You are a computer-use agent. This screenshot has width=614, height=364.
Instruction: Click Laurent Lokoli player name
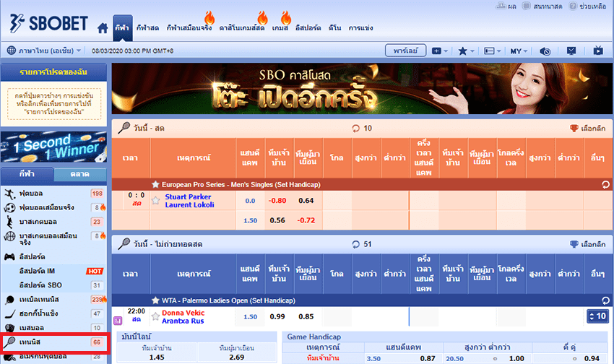click(189, 204)
